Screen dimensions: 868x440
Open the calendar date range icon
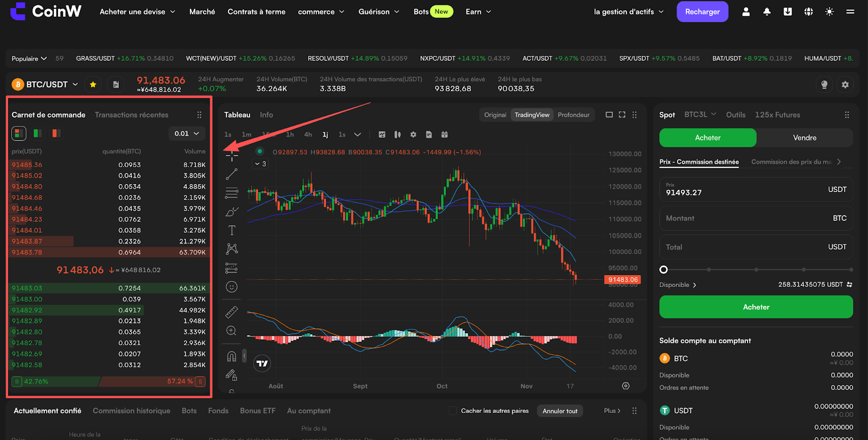pos(444,135)
